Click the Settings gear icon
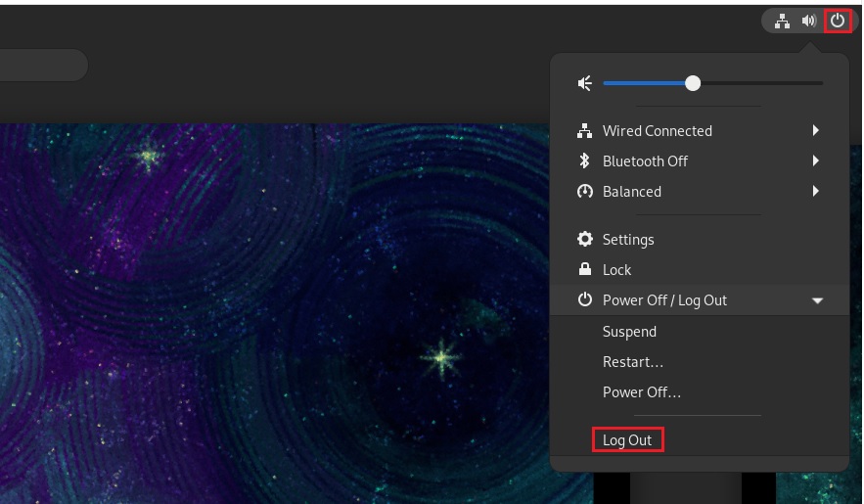Viewport: 864px width, 504px height. 585,240
